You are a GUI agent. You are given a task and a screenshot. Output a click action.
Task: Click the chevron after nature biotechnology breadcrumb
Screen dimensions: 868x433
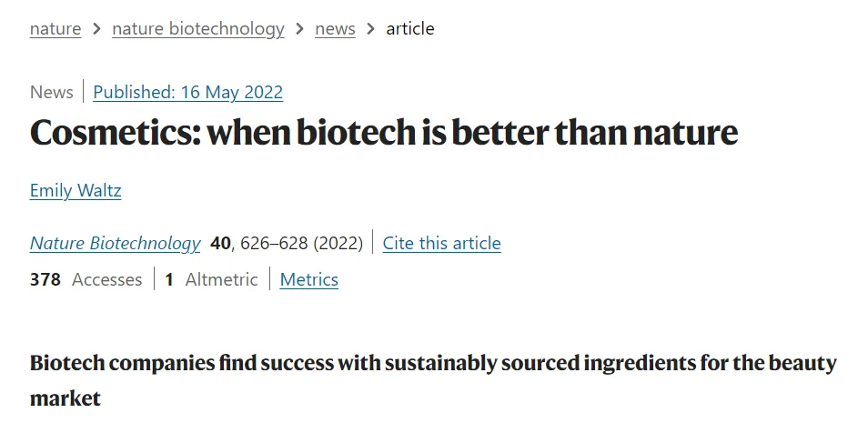pos(299,29)
